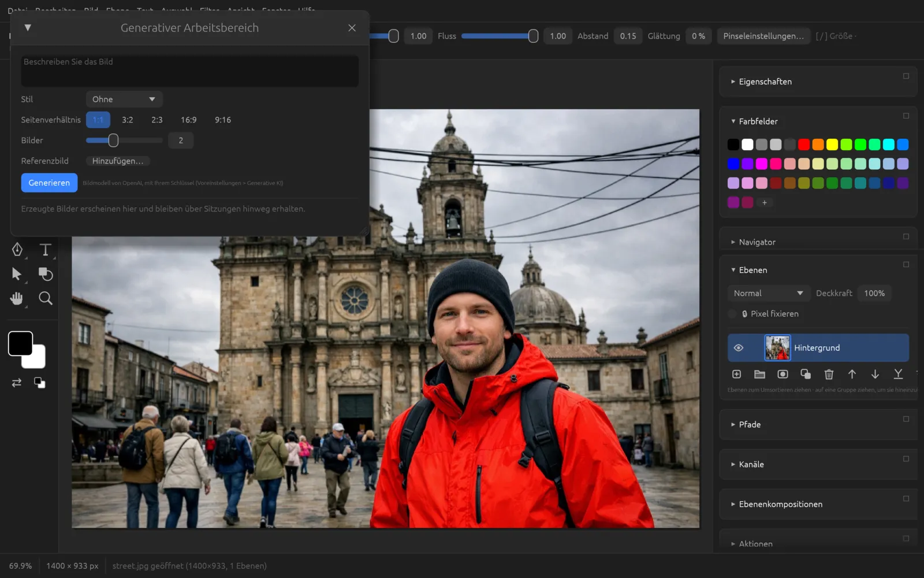The width and height of the screenshot is (924, 578).
Task: Hide the Hintergrund layer
Action: 739,348
